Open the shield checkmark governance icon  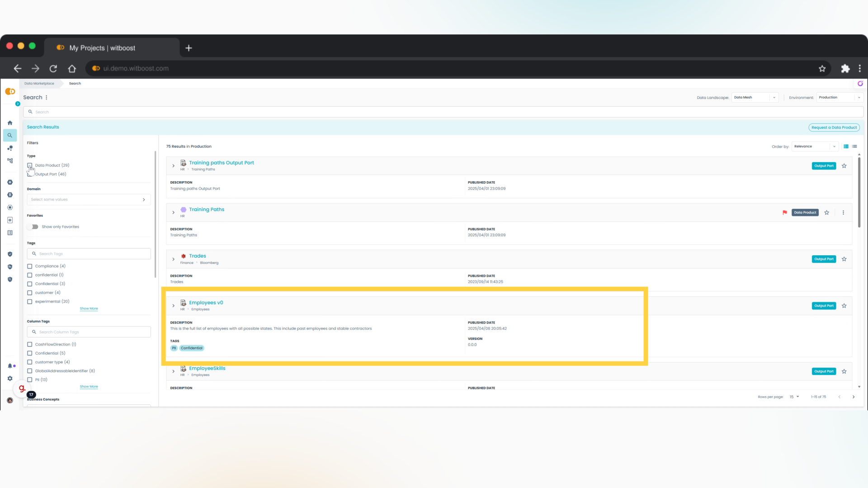pos(10,254)
